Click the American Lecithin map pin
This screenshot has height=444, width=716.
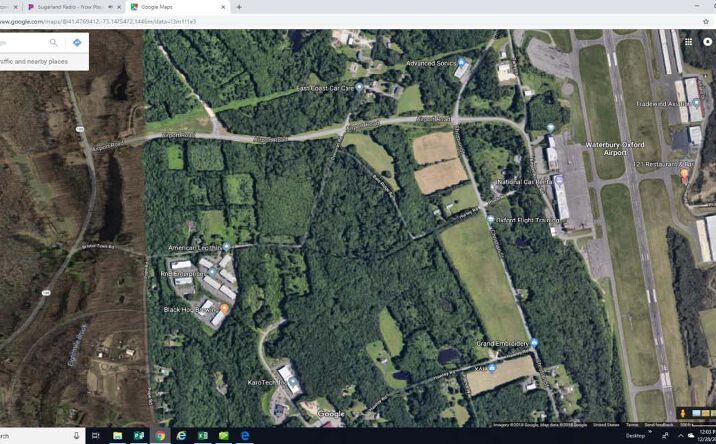pos(226,247)
